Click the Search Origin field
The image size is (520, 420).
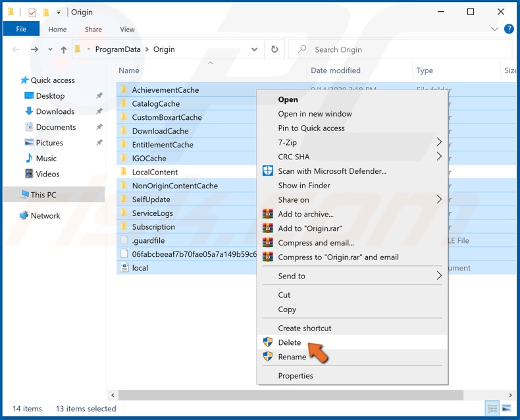click(x=401, y=49)
